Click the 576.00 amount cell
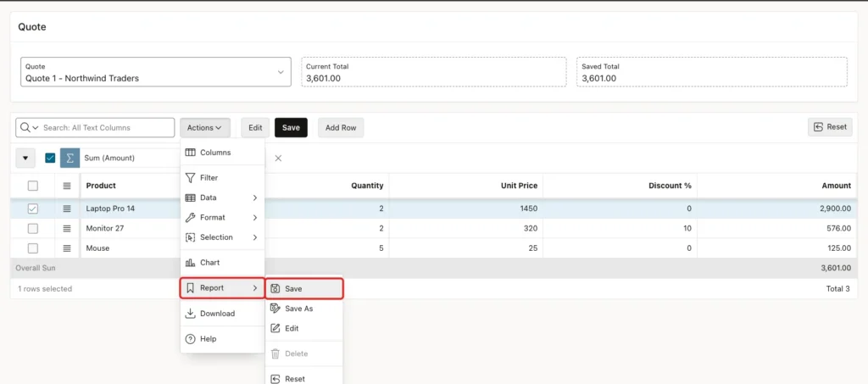Image resolution: width=868 pixels, height=384 pixels. tap(777, 229)
